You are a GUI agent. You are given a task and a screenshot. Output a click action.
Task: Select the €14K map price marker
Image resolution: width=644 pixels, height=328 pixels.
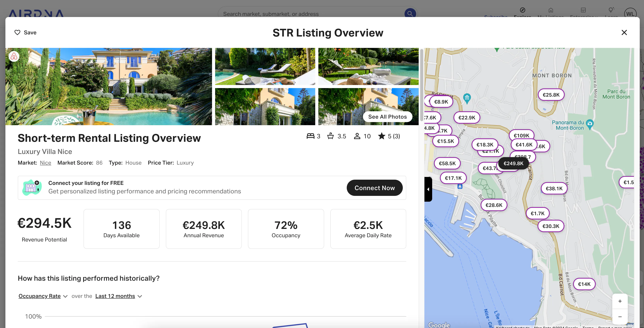tap(584, 284)
